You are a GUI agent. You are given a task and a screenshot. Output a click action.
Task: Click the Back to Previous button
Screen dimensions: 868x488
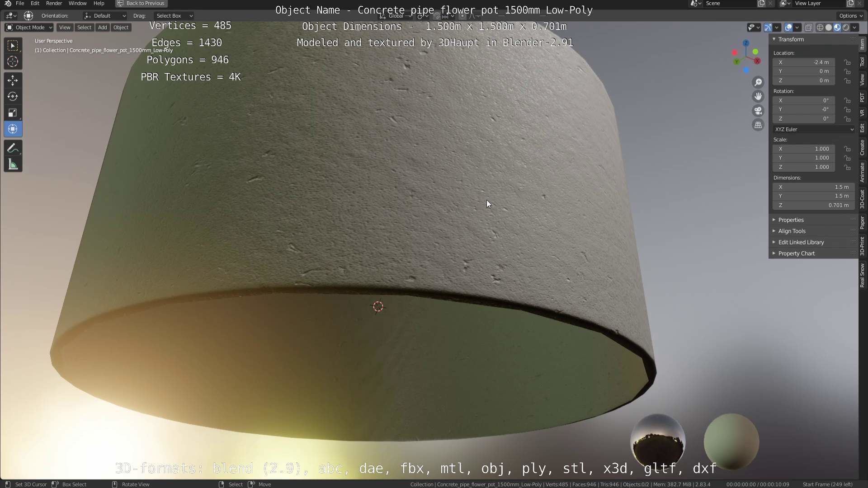(x=141, y=3)
